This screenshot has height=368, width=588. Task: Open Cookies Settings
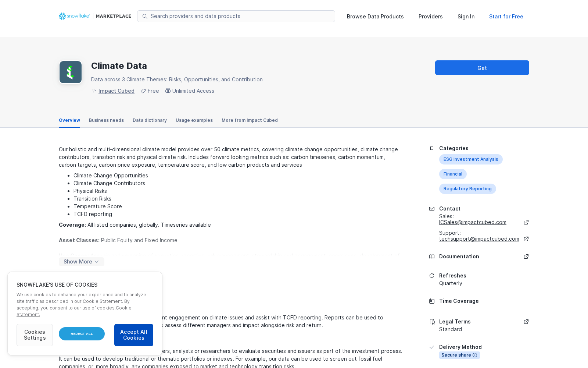tap(35, 335)
